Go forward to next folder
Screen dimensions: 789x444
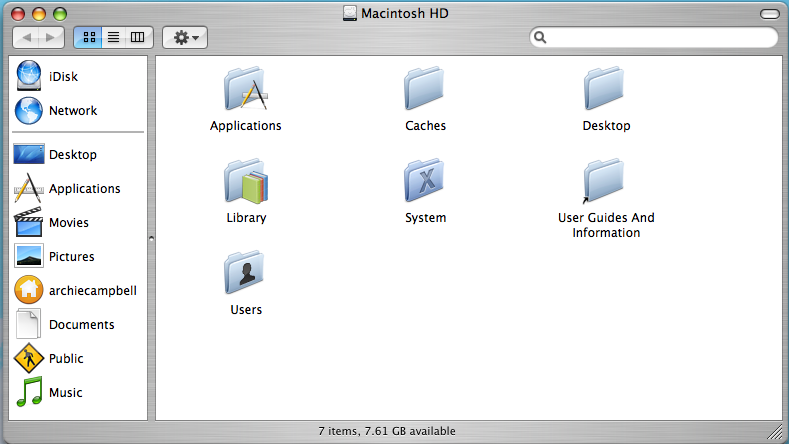pyautogui.click(x=51, y=37)
